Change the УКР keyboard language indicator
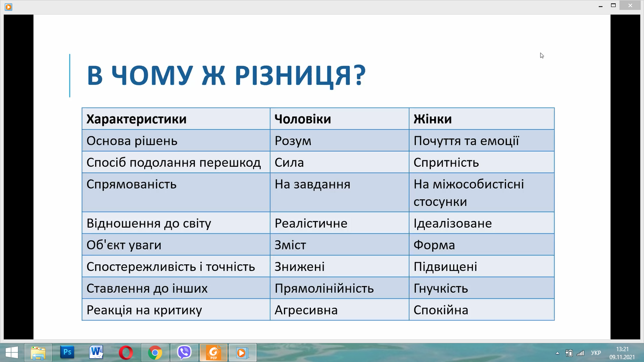 click(596, 353)
